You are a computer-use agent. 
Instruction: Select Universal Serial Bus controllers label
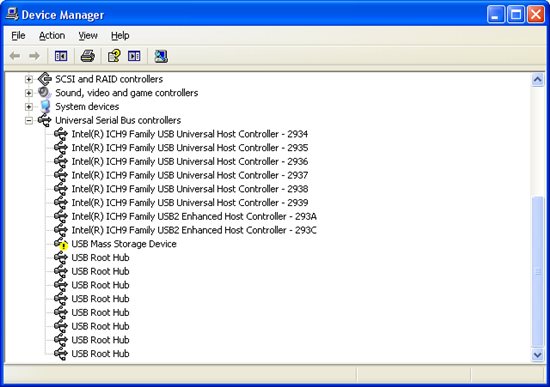[x=118, y=120]
